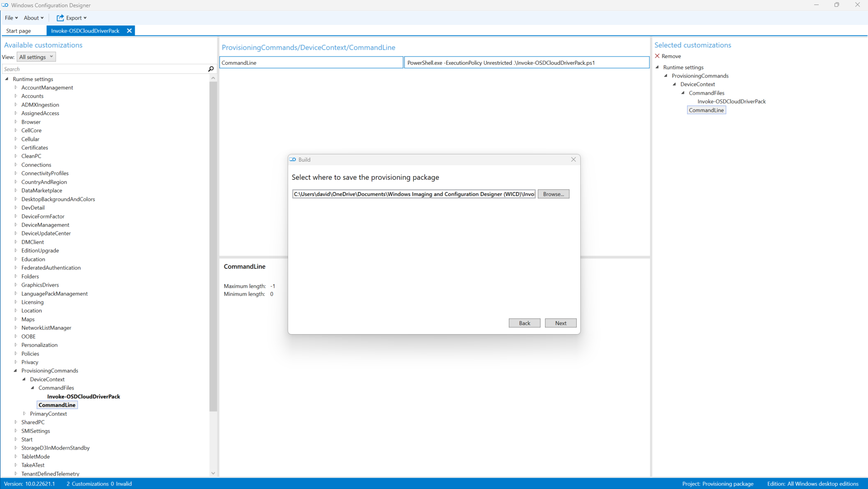The height and width of the screenshot is (489, 868).
Task: Expand the PrimaryContext node
Action: 24,413
